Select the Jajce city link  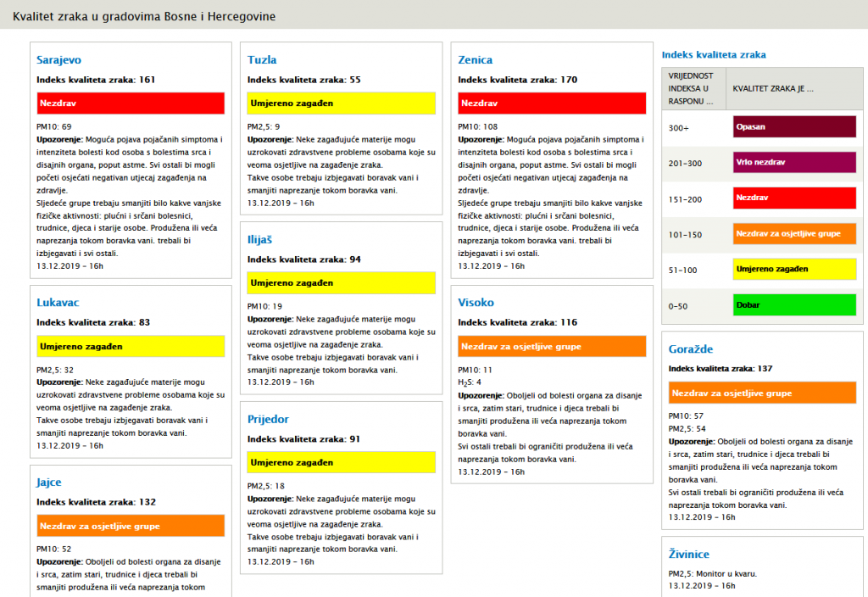pyautogui.click(x=49, y=483)
